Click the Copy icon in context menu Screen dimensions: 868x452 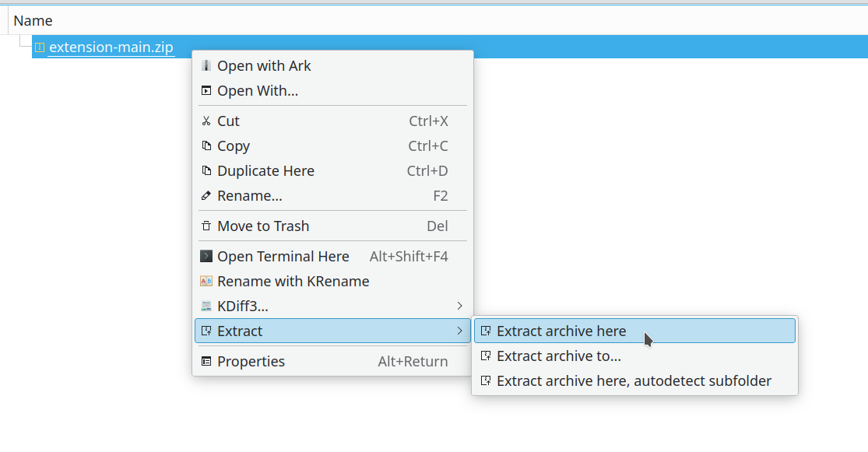click(206, 146)
